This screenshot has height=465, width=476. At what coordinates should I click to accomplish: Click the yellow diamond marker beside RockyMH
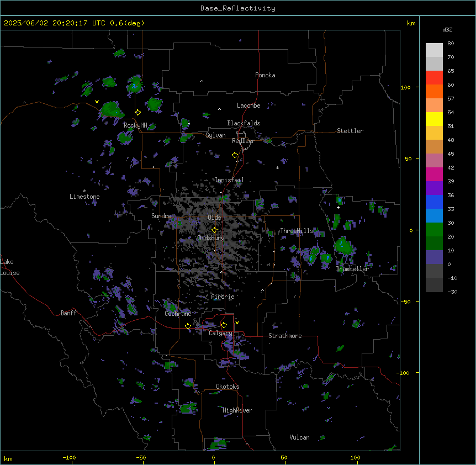pos(138,113)
